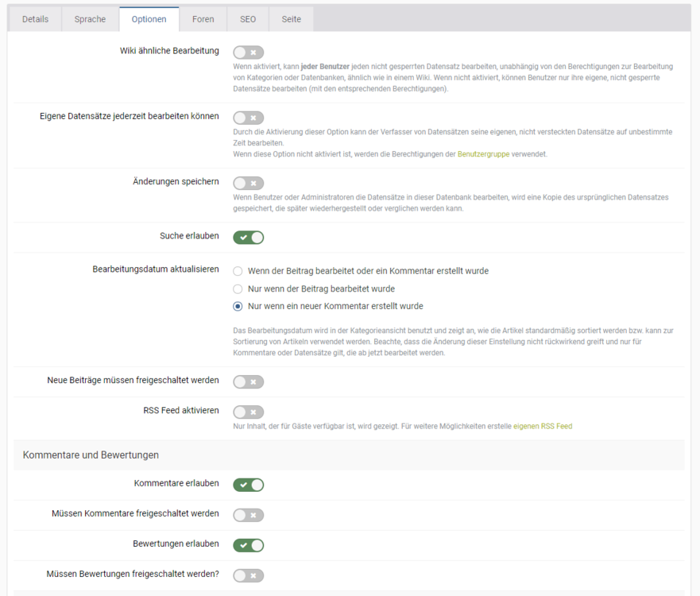Activate the "Änderungen speichern" switch

click(x=248, y=181)
